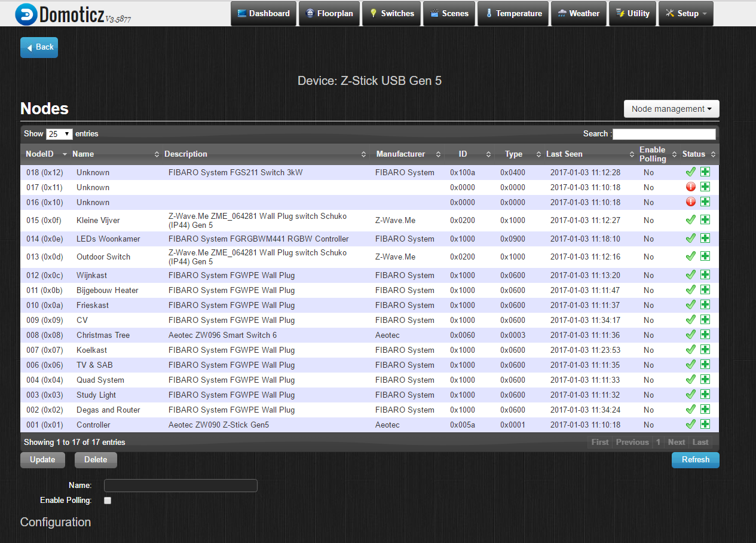Image resolution: width=756 pixels, height=543 pixels.
Task: Select the Kleine Vijver node name
Action: click(x=98, y=220)
